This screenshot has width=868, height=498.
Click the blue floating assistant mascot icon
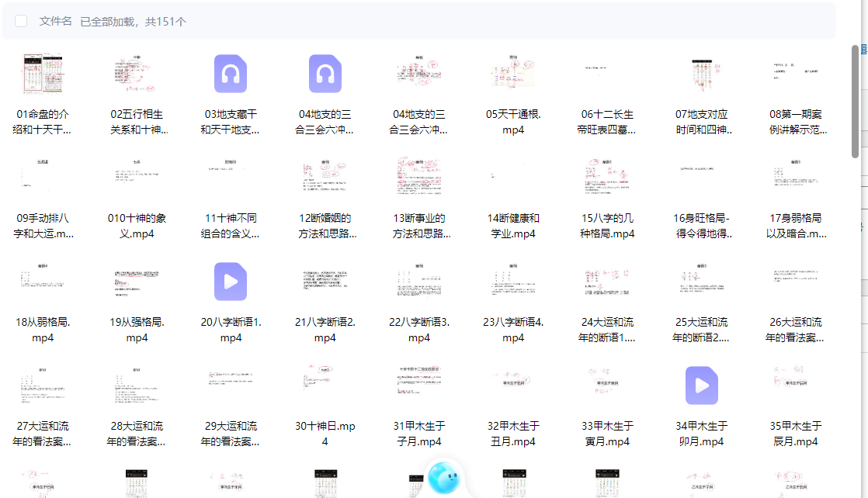click(444, 478)
